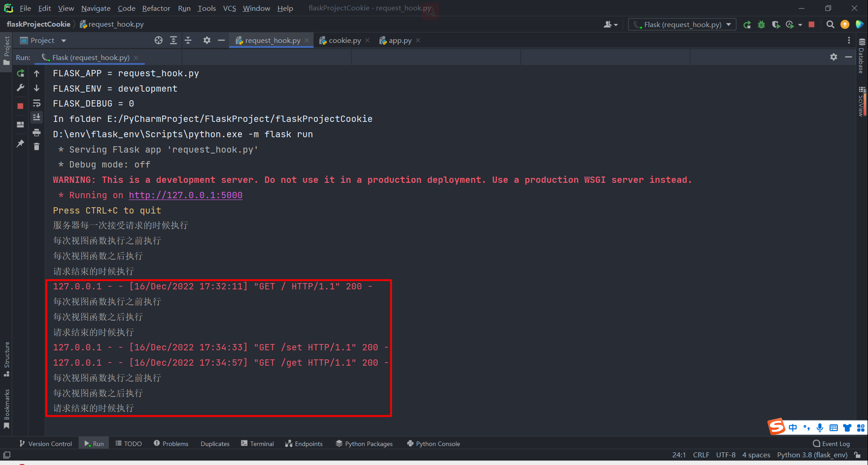Open the Navigate menu
This screenshot has width=868, height=465.
(96, 8)
